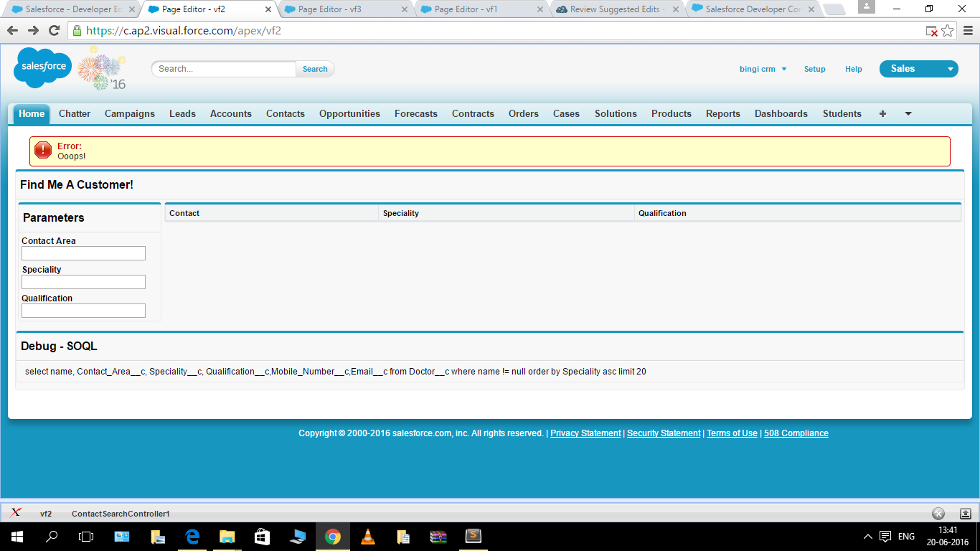This screenshot has width=980, height=551.
Task: Click the footer maximize panel icon
Action: click(965, 514)
